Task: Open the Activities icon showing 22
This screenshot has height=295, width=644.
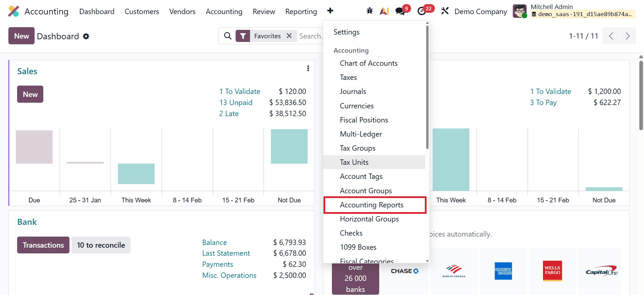Action: click(x=422, y=11)
